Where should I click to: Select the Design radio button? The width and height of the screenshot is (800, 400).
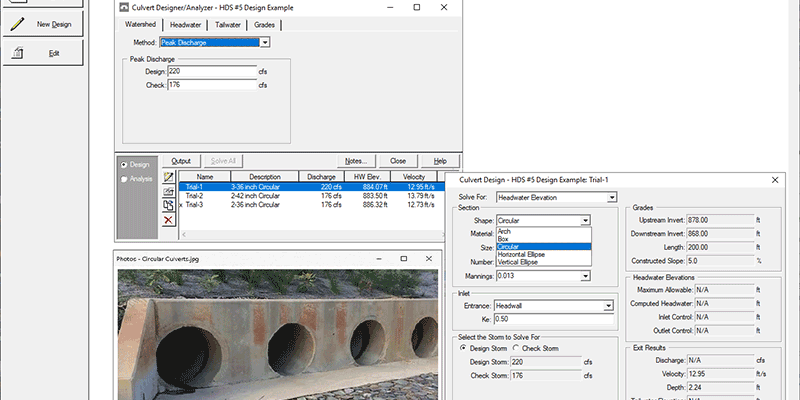pyautogui.click(x=124, y=164)
